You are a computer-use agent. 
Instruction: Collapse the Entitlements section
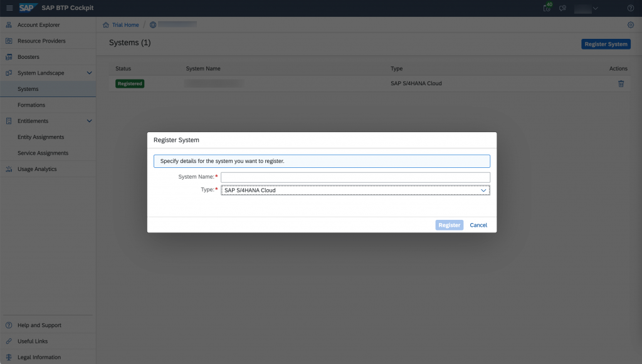point(89,121)
